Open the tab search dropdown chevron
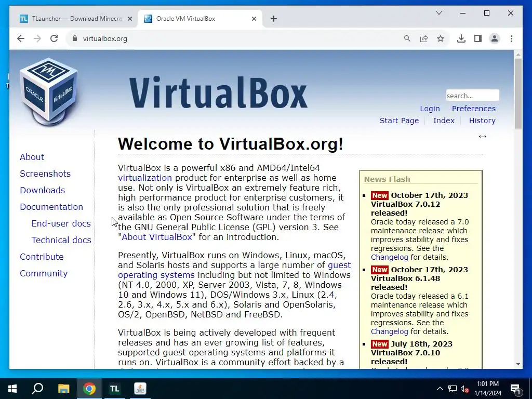This screenshot has height=399, width=532. click(x=438, y=13)
